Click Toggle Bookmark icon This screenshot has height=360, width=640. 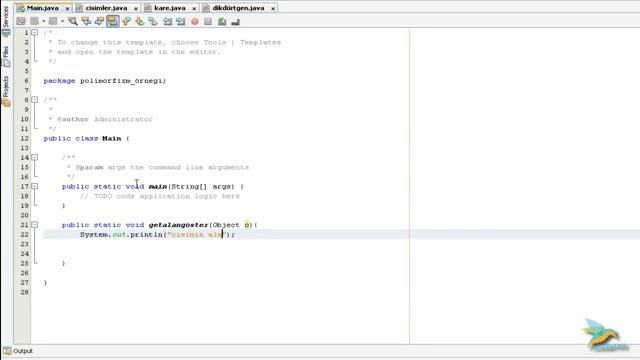[153, 21]
